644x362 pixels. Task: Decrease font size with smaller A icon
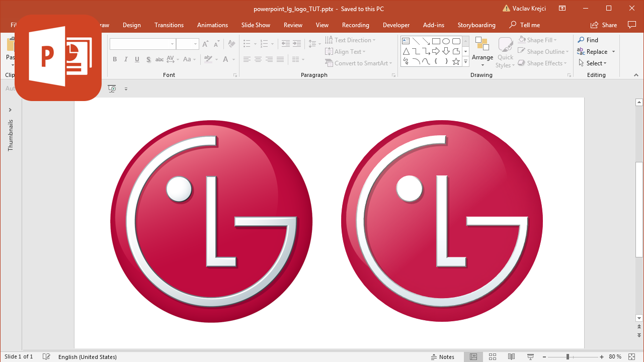click(216, 44)
